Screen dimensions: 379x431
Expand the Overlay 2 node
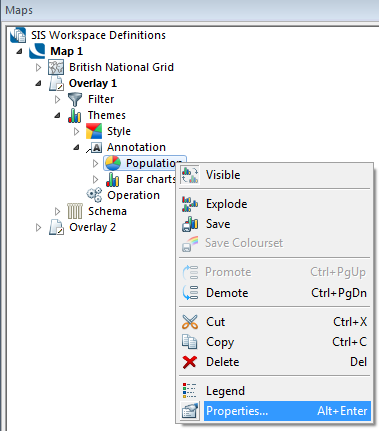point(38,227)
